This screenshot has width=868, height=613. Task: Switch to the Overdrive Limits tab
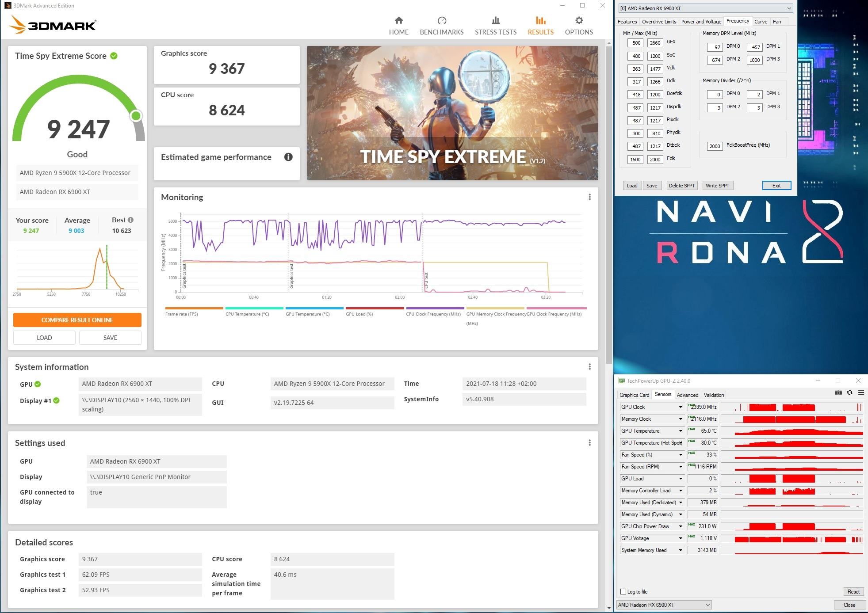[659, 22]
